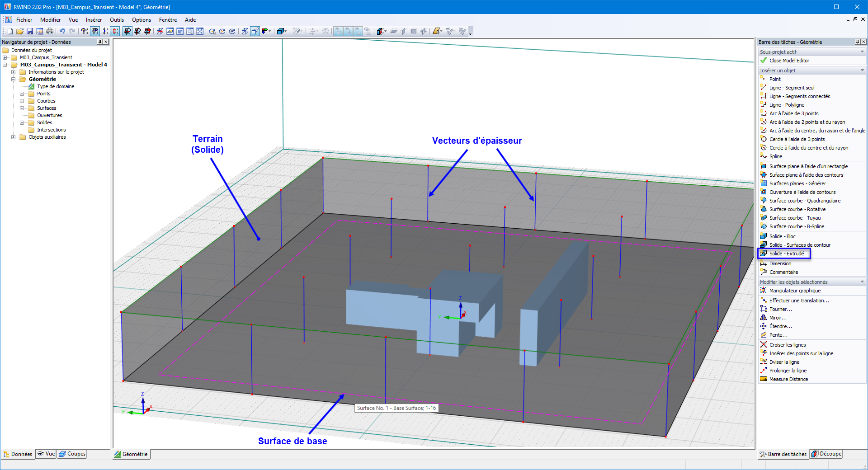Choose Arc à l'aide de 3 points

click(x=794, y=113)
